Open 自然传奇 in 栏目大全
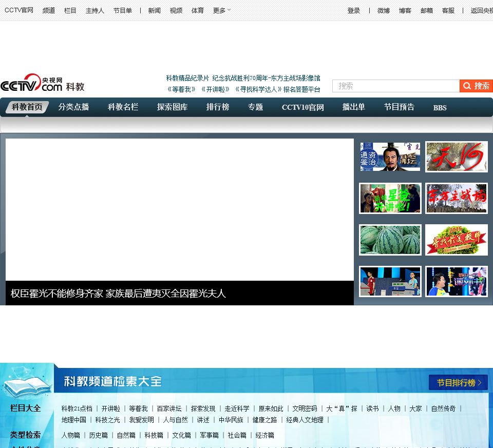Viewport: 493px width, 448px height. point(443,408)
